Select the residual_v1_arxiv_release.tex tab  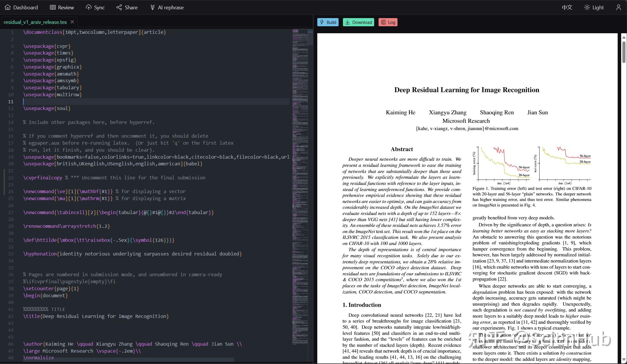click(x=35, y=22)
